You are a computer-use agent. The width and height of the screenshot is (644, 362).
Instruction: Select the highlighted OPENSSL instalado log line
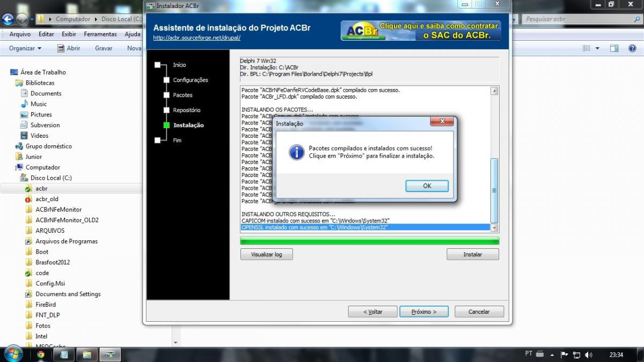coord(365,227)
